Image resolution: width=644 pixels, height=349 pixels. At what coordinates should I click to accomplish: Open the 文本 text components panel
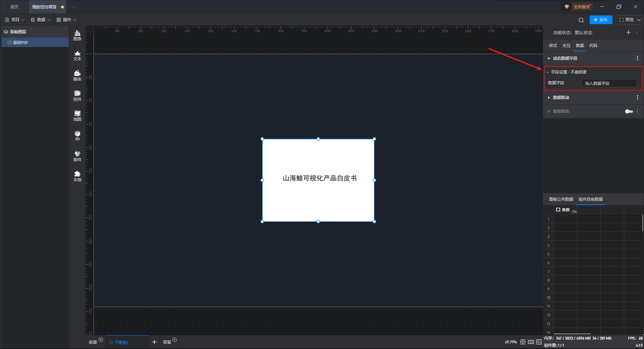click(x=77, y=55)
